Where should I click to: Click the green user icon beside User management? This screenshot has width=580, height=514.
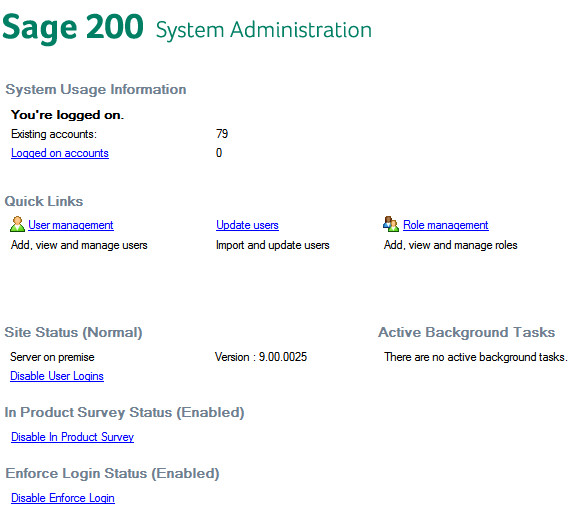tap(17, 224)
